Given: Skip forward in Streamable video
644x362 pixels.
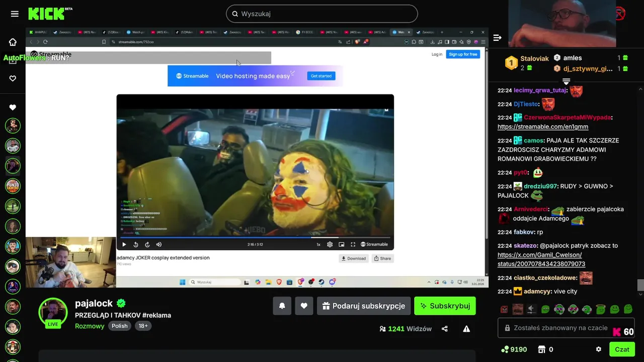Looking at the screenshot, I should click(147, 244).
